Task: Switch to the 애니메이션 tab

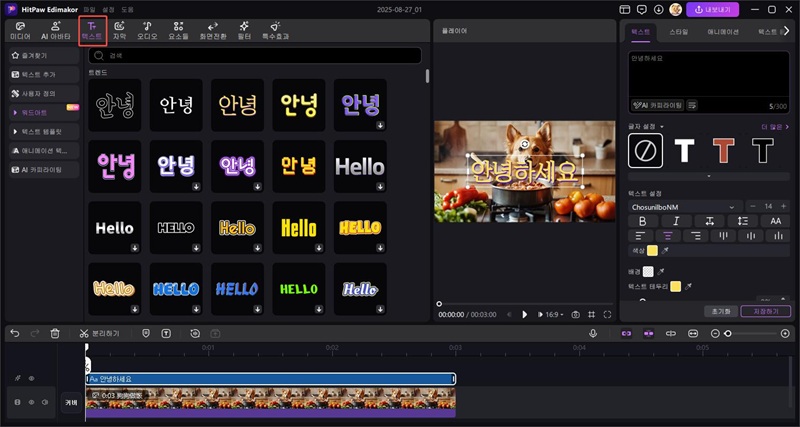Action: click(x=723, y=32)
